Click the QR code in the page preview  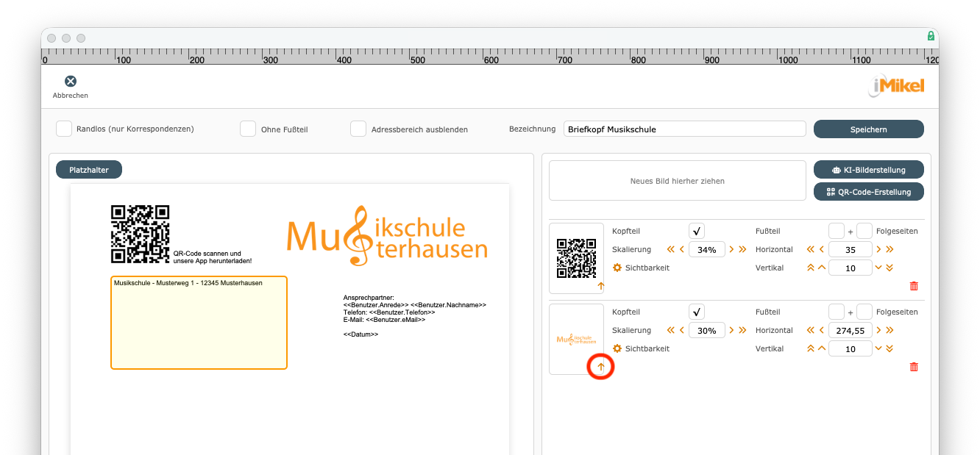[x=140, y=234]
